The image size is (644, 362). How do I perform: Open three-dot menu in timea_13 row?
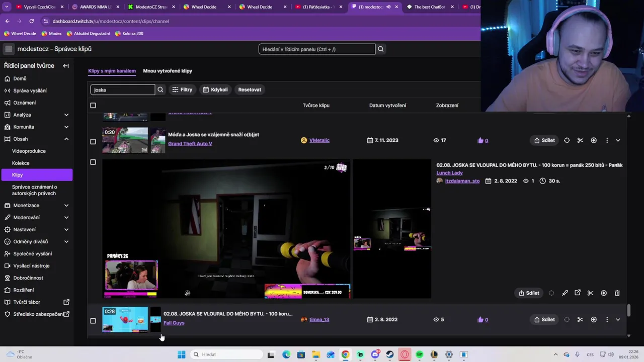pyautogui.click(x=607, y=319)
